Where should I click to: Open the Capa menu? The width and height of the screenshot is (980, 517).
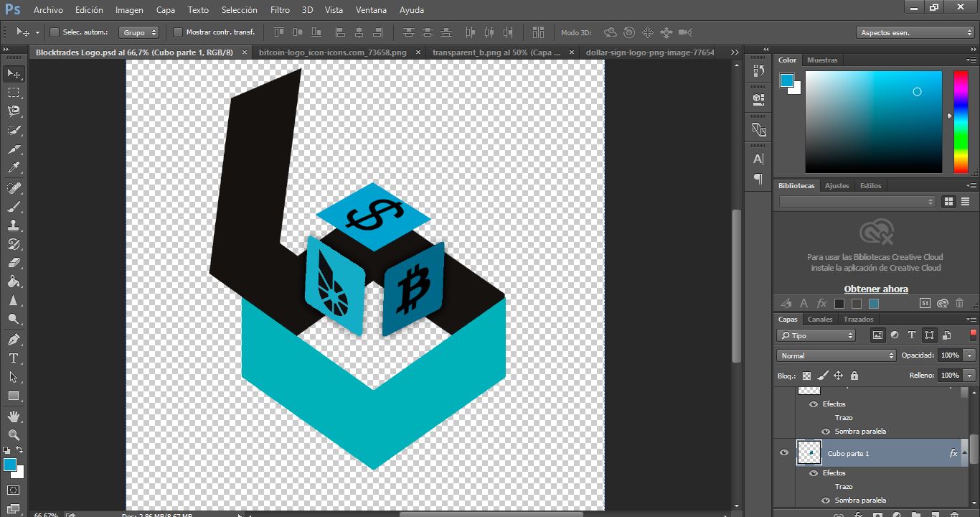[166, 10]
